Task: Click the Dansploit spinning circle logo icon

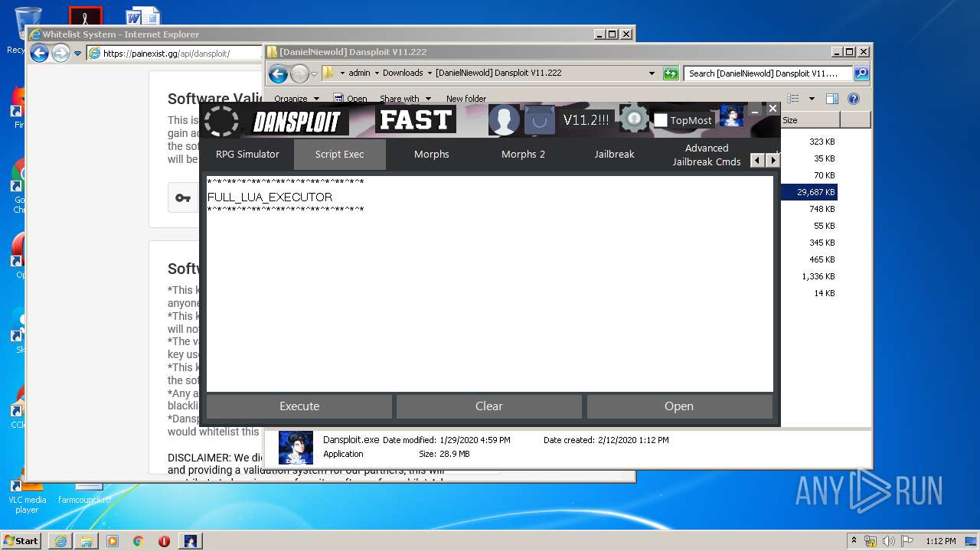Action: point(222,121)
